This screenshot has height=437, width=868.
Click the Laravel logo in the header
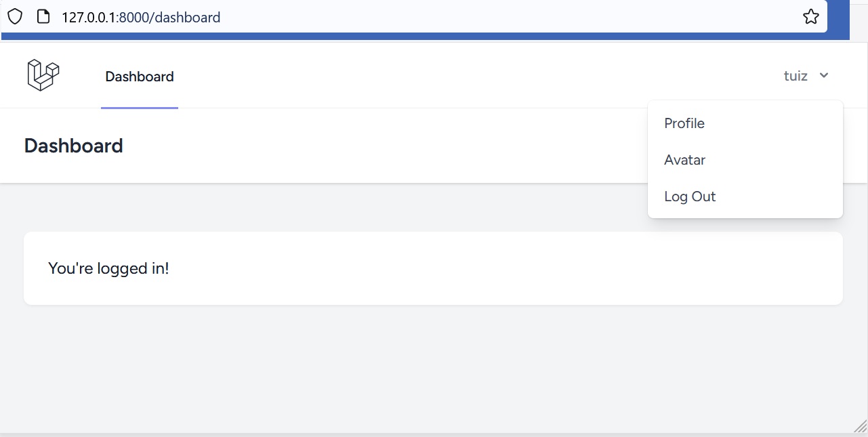(x=43, y=75)
